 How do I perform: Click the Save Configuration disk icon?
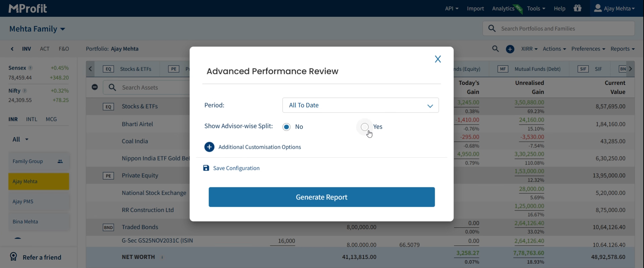pyautogui.click(x=206, y=168)
